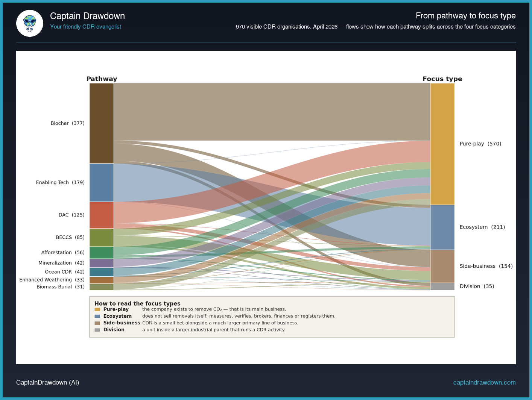Click the Side-business brown legend swatch
The height and width of the screenshot is (400, 532).
(x=97, y=323)
